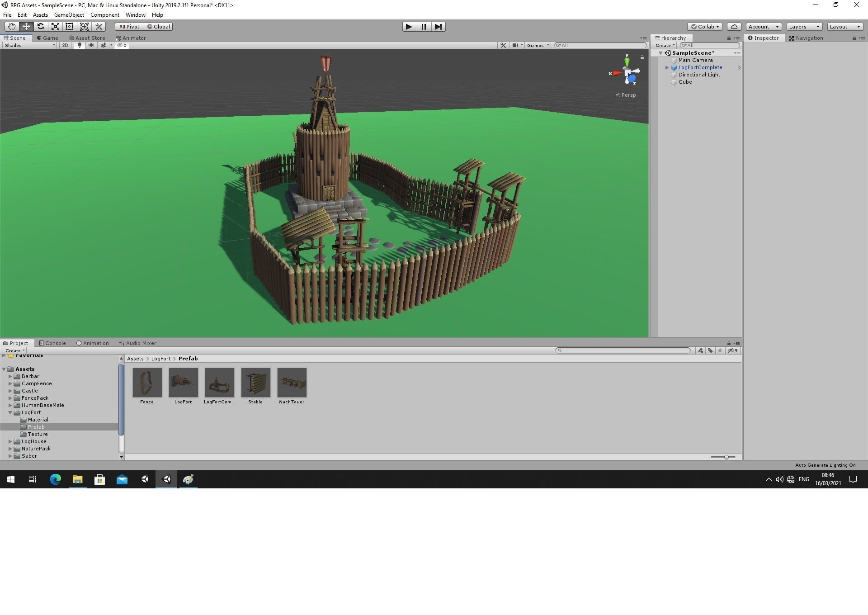Switch toolbar to Pivot mode
Screen dimensions: 868x615
129,26
